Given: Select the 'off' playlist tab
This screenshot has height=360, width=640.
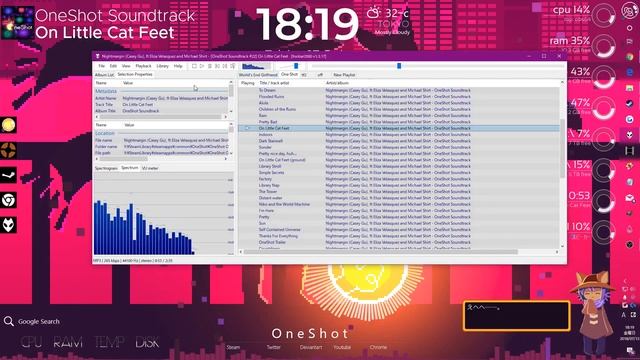Looking at the screenshot, I should tap(320, 75).
